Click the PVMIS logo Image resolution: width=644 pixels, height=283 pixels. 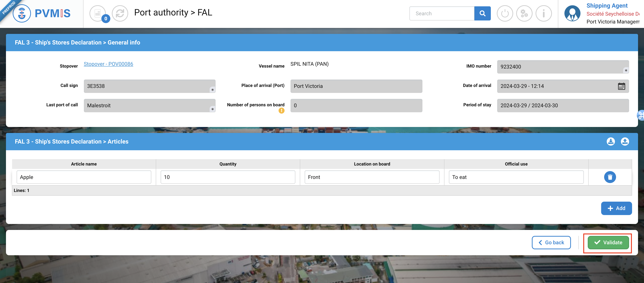pyautogui.click(x=42, y=13)
